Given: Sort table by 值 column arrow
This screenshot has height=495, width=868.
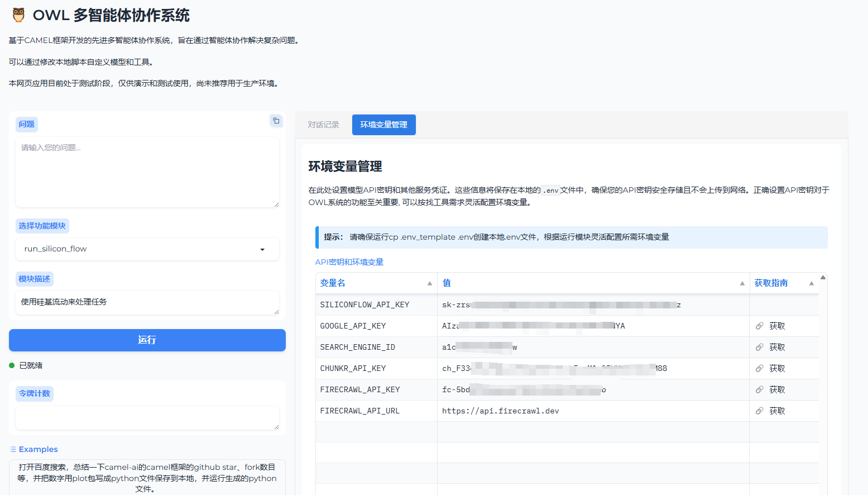Looking at the screenshot, I should (x=742, y=283).
